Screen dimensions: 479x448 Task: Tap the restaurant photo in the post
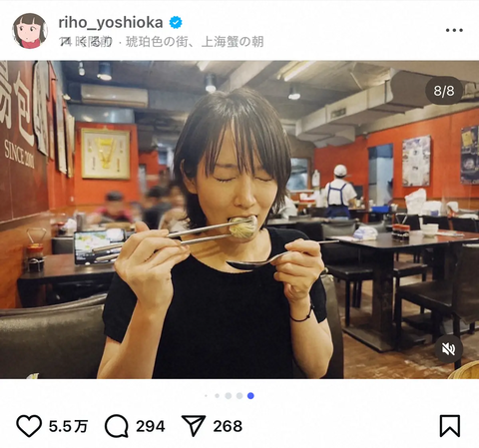239,220
